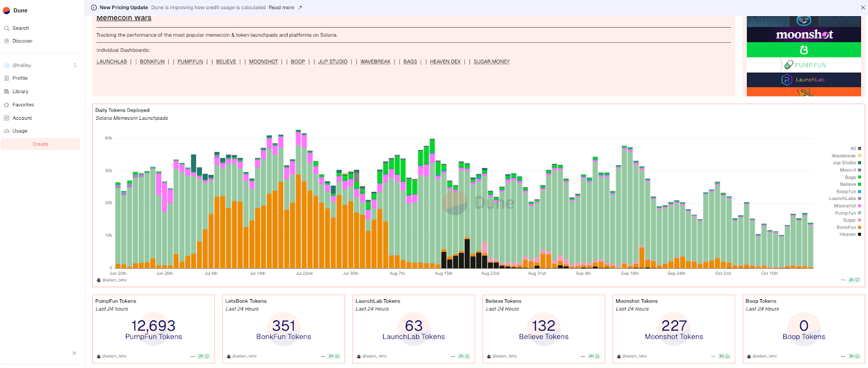Click the Account gear icon
The image size is (868, 368).
pyautogui.click(x=7, y=118)
